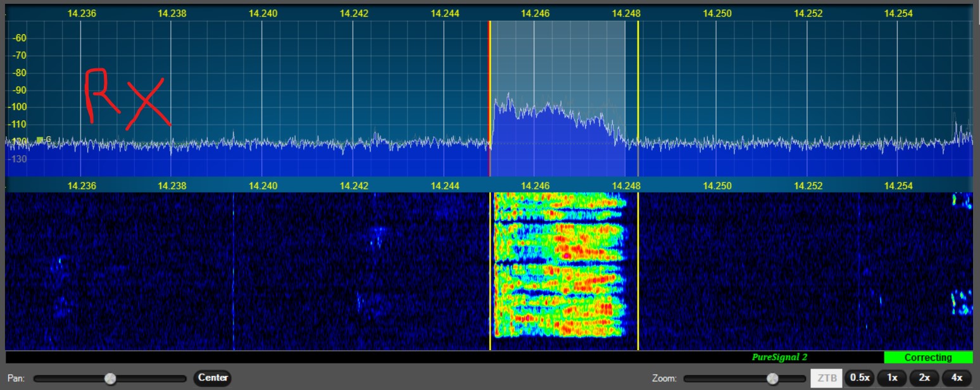The image size is (980, 390).
Task: Click the yellow upper filter edge in panadapter
Action: point(638,95)
